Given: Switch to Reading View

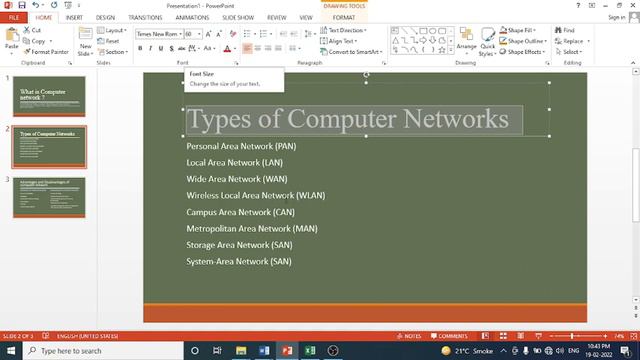Looking at the screenshot, I should coord(520,336).
